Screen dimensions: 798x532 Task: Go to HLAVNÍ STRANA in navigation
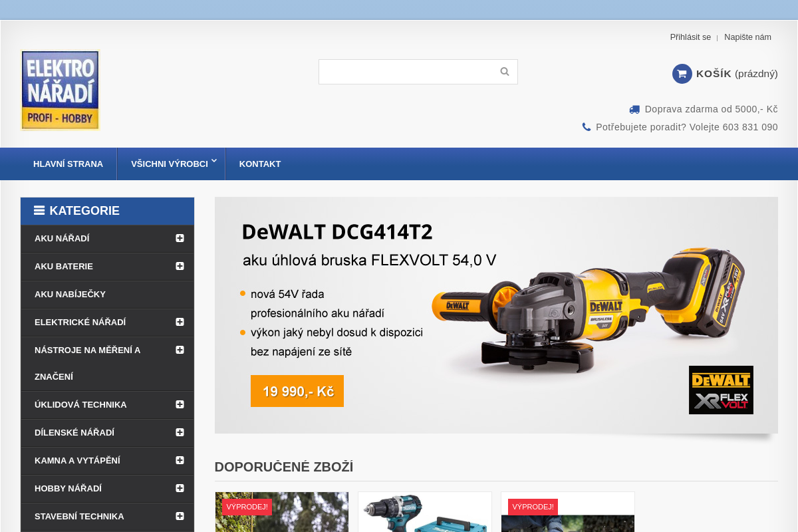pos(68,164)
